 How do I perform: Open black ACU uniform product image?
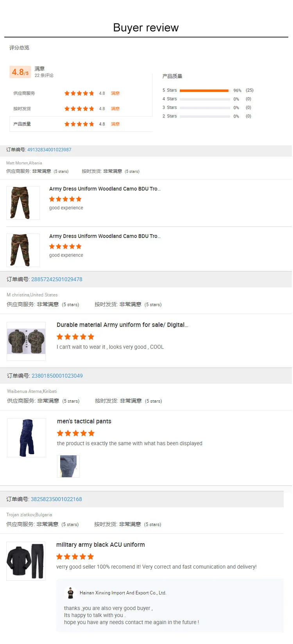26,561
